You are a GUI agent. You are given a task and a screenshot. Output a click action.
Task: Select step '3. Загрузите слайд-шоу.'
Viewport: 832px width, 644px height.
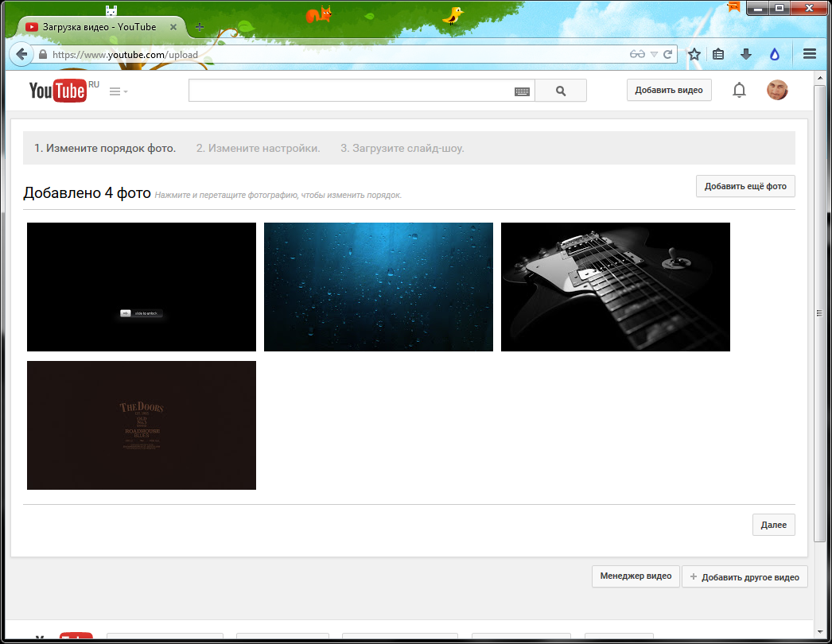pos(402,149)
